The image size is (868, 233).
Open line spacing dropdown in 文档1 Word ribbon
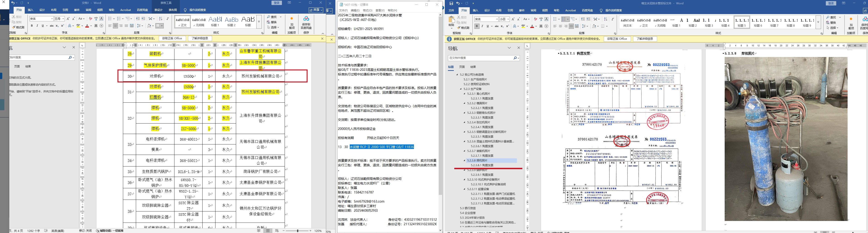click(140, 26)
